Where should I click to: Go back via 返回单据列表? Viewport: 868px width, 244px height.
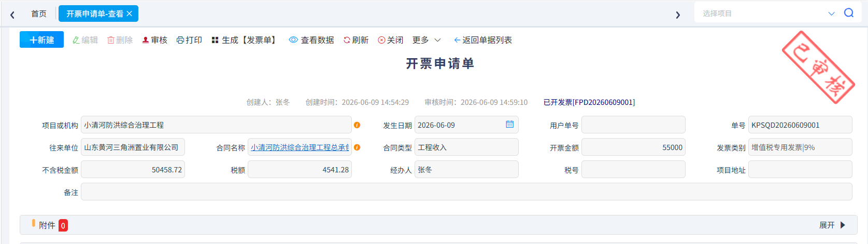pos(483,40)
